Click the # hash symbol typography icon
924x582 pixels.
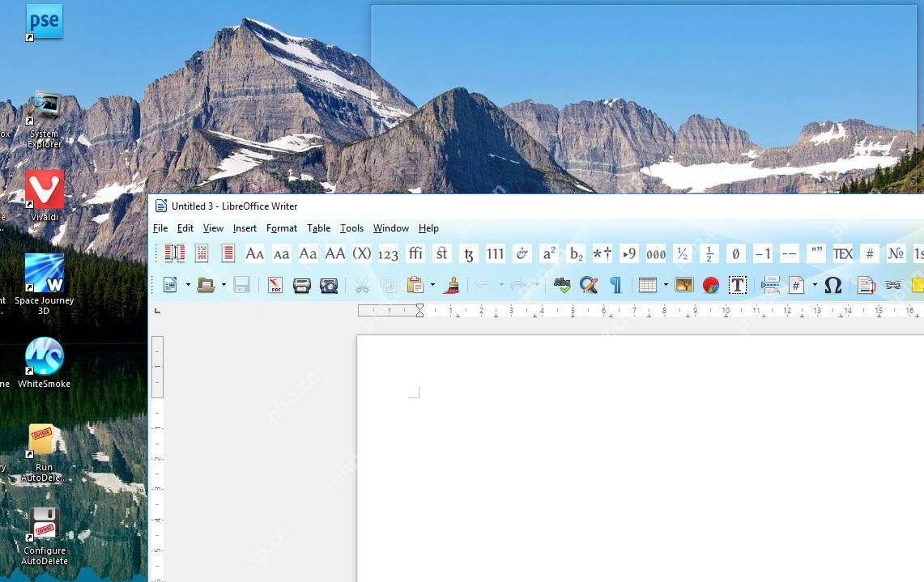(870, 254)
